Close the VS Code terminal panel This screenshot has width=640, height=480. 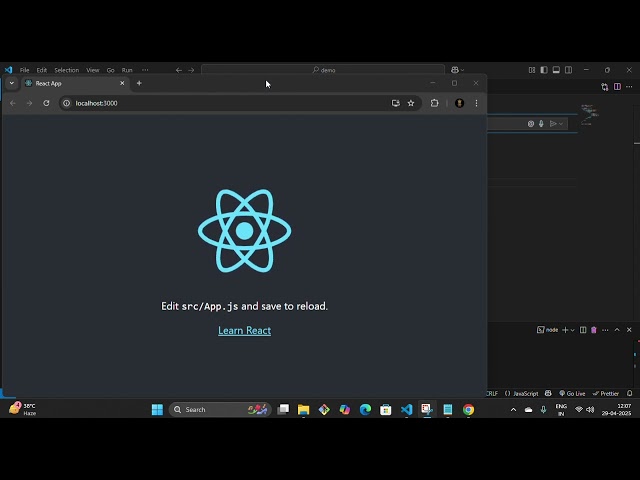[629, 330]
